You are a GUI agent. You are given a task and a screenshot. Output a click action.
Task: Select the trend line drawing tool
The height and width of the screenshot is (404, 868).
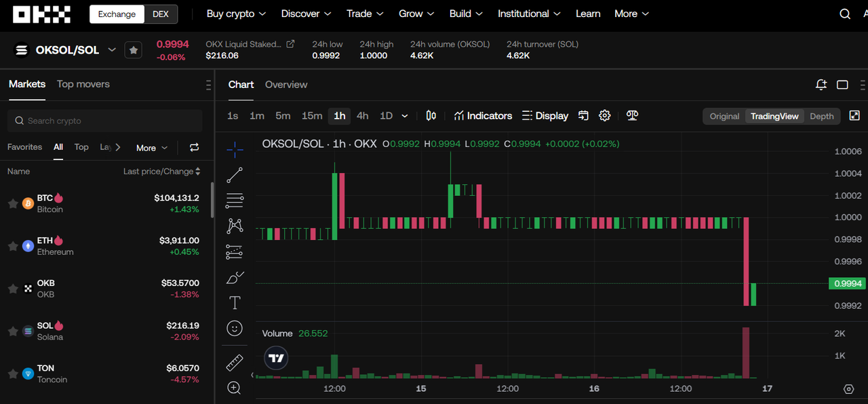click(x=235, y=175)
